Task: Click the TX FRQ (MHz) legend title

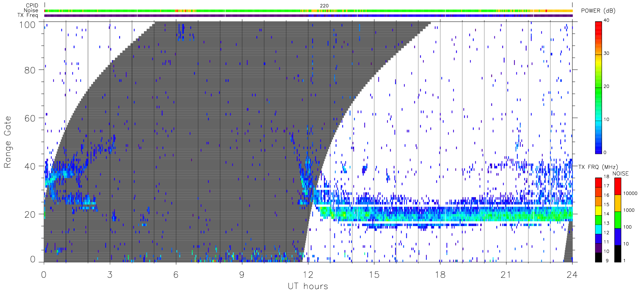Action: pos(598,167)
